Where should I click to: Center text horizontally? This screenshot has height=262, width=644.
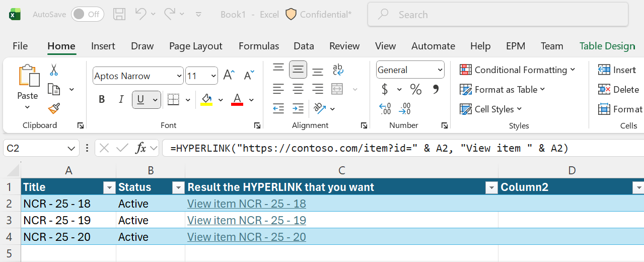click(x=298, y=89)
